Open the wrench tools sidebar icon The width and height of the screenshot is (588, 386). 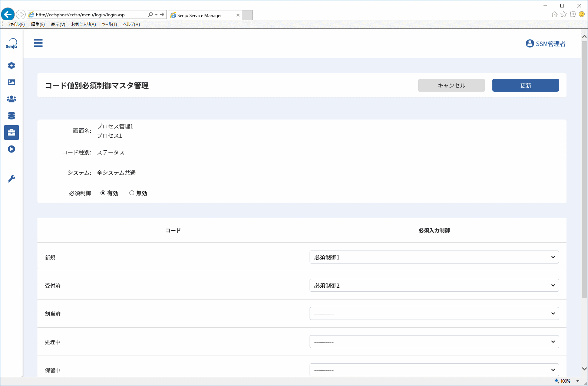click(11, 179)
